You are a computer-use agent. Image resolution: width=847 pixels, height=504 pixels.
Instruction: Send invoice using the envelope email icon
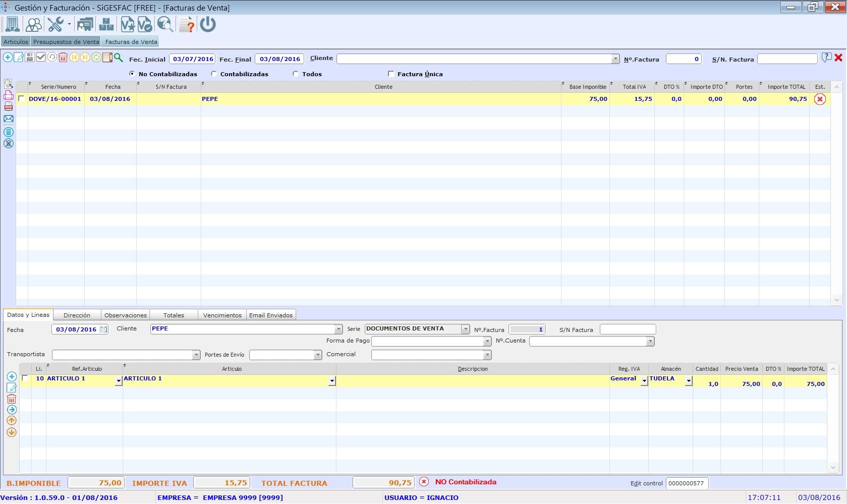(9, 119)
